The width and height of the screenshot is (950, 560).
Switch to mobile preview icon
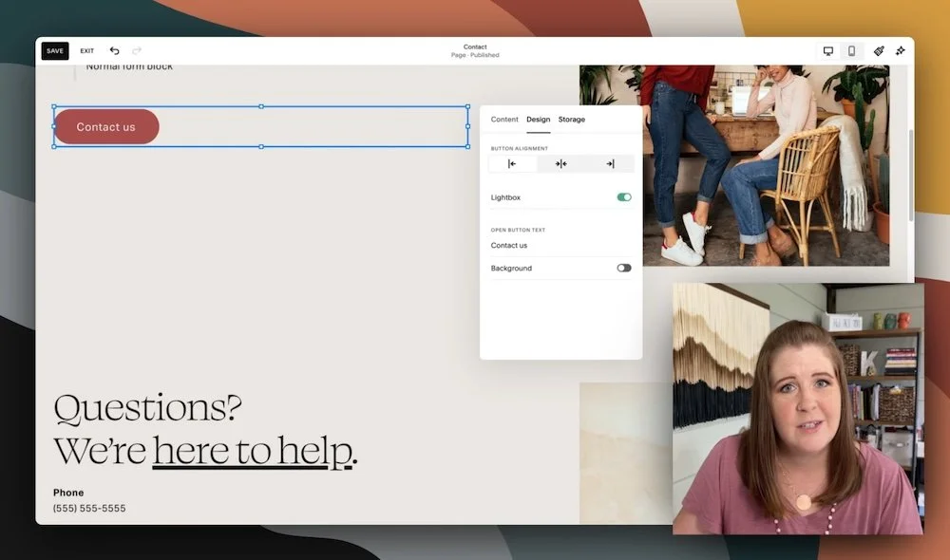851,51
